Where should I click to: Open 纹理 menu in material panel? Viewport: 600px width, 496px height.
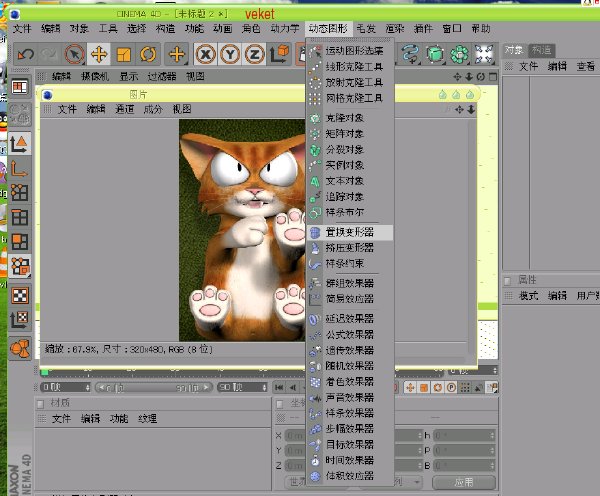[x=147, y=418]
